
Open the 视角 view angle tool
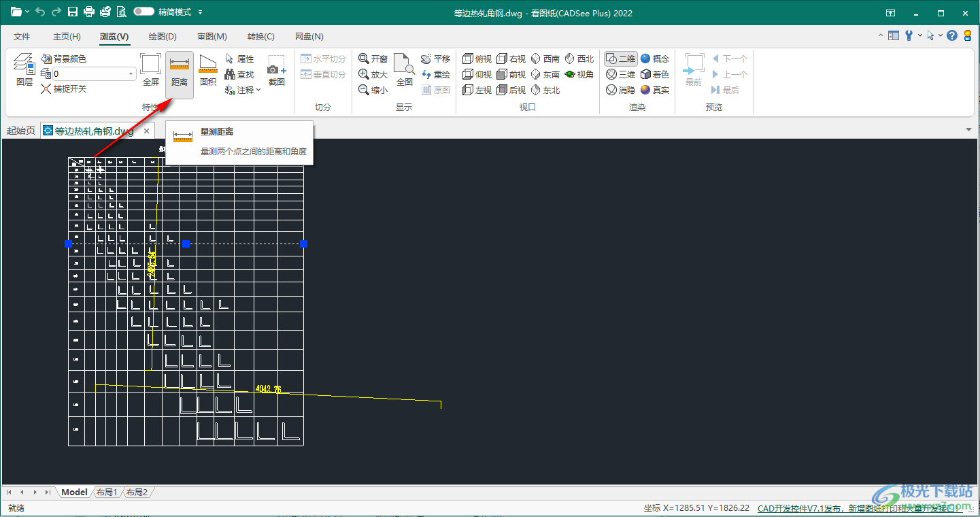pos(579,75)
